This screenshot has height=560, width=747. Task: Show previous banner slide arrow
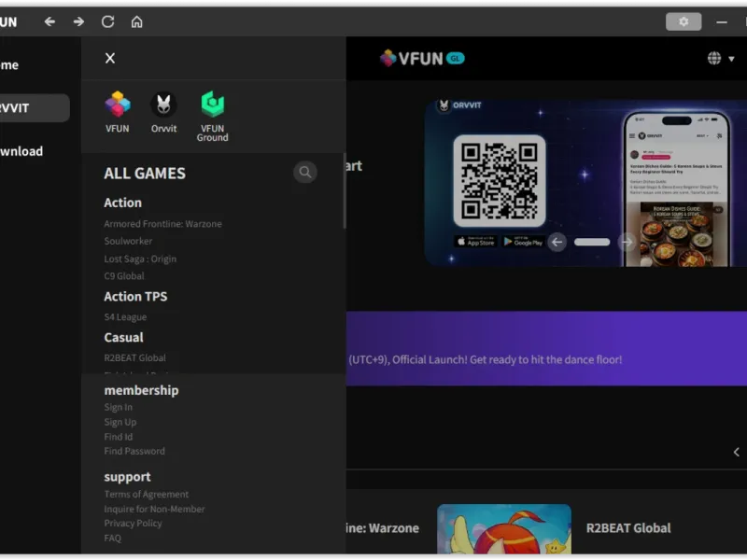[557, 242]
